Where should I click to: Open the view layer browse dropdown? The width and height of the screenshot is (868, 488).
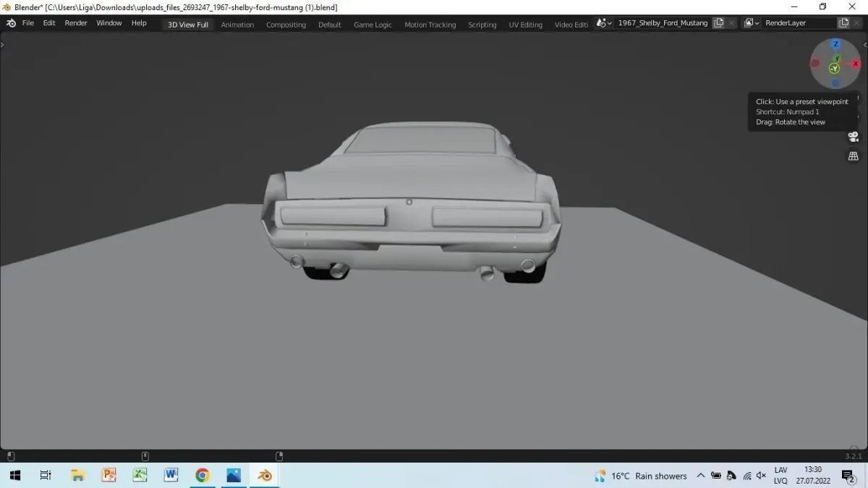752,23
